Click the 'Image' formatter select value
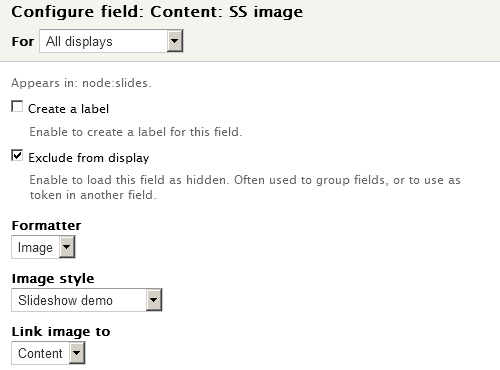Image resolution: width=500 pixels, height=370 pixels. tap(35, 247)
